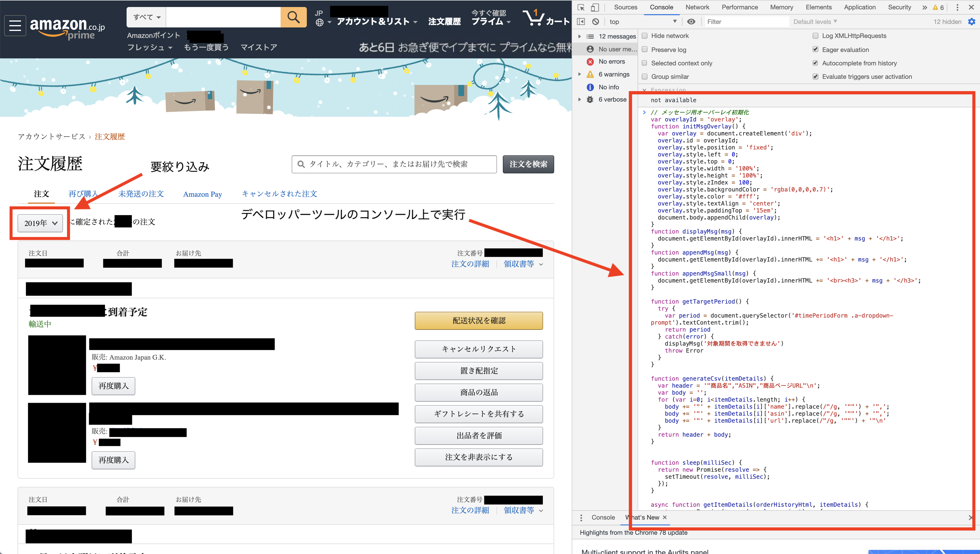Expand アカウント&リスト menu

coord(377,22)
